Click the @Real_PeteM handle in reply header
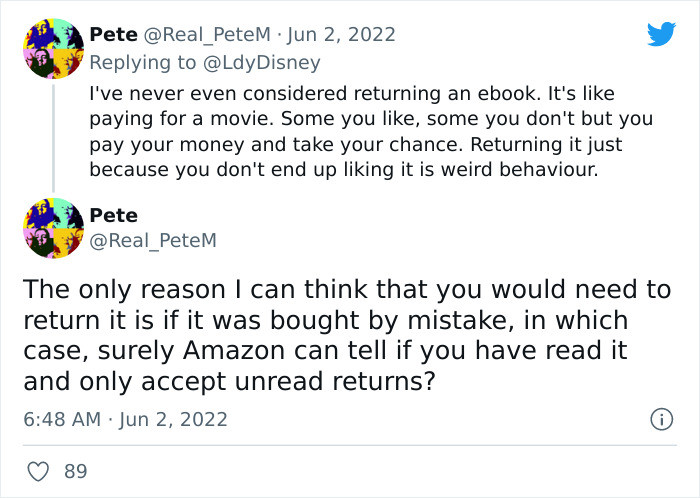The width and height of the screenshot is (700, 498). [x=207, y=35]
